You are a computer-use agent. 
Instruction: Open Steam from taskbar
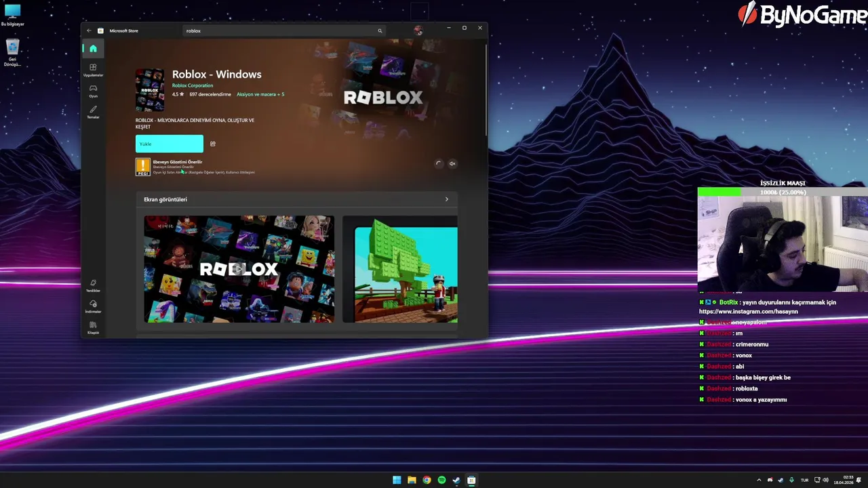(x=456, y=480)
